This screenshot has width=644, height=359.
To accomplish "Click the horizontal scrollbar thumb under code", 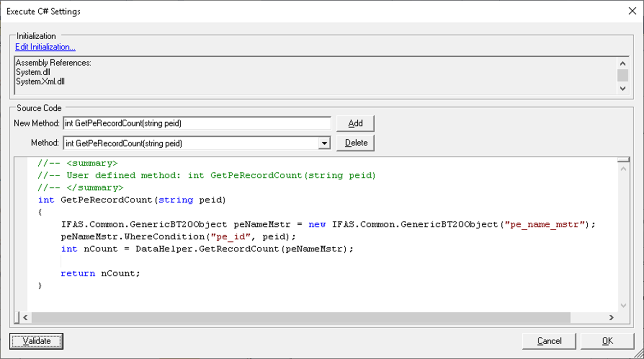I will coord(301,317).
